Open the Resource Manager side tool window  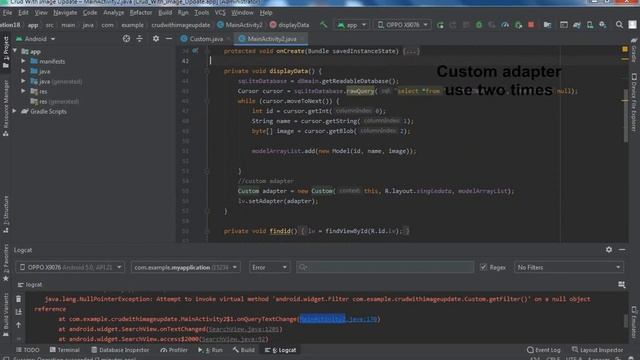click(x=5, y=108)
